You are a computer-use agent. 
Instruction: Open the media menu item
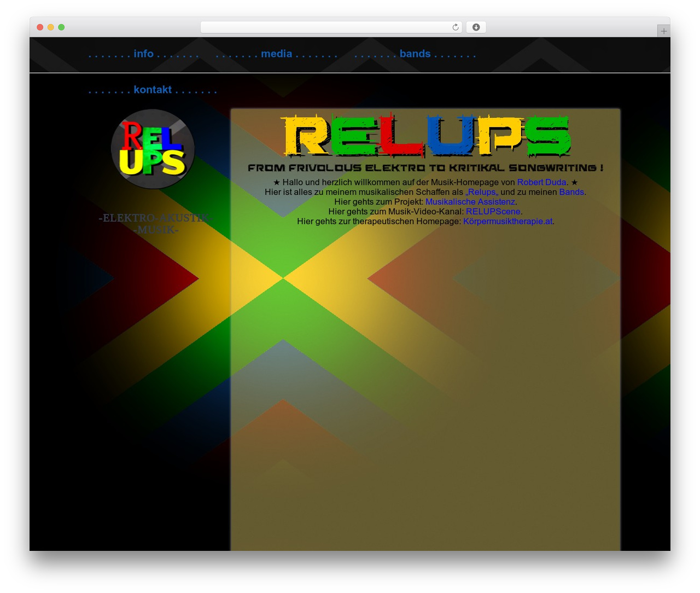[x=276, y=54]
